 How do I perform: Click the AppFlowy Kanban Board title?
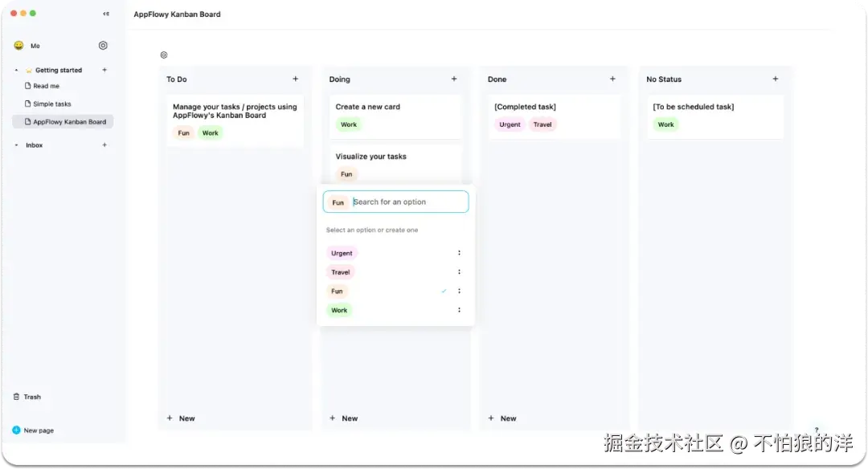point(178,14)
